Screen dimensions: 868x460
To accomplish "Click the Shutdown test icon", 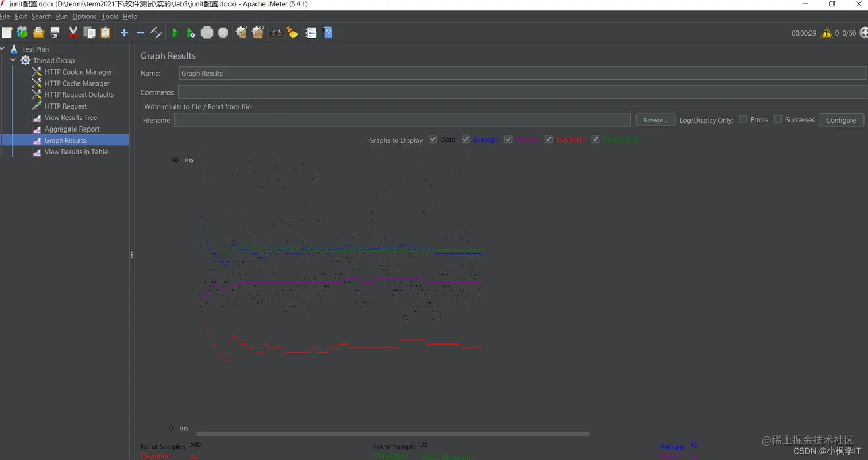I will point(223,33).
